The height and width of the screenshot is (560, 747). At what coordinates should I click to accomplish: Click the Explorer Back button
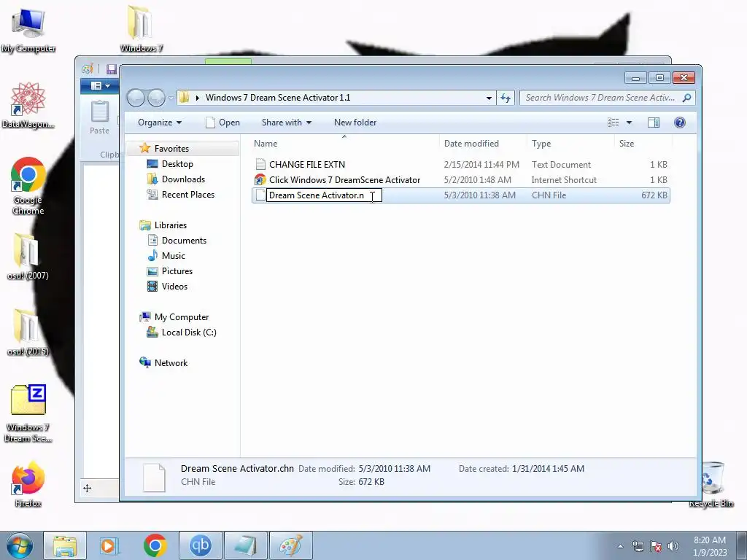point(136,98)
